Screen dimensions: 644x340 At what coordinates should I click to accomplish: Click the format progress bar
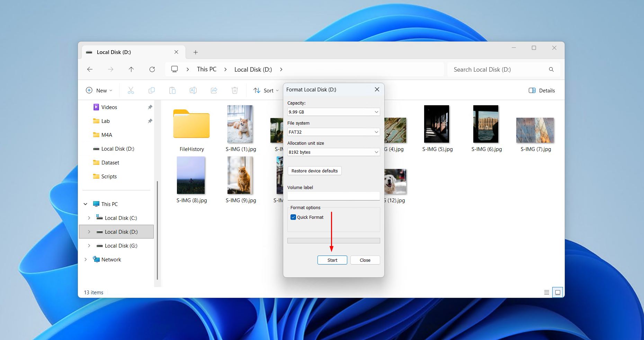333,241
